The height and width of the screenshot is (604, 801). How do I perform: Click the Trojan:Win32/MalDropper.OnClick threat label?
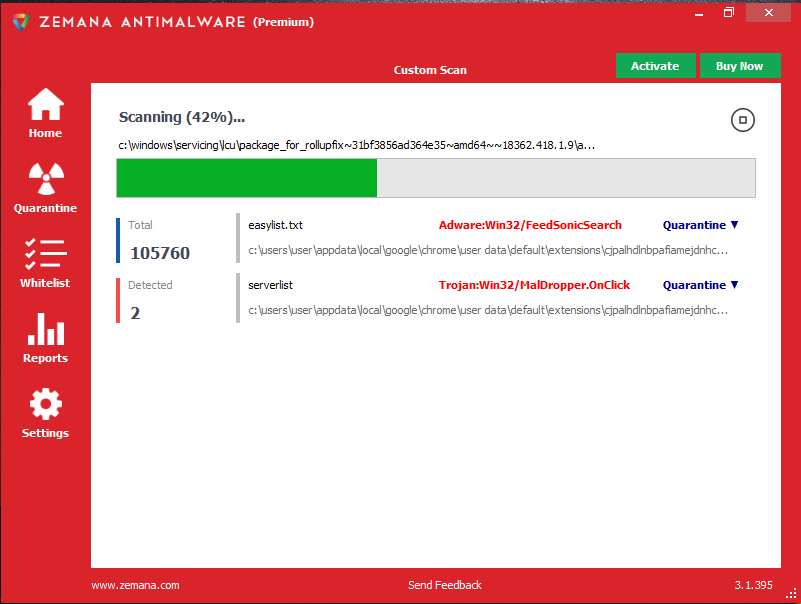click(x=534, y=285)
